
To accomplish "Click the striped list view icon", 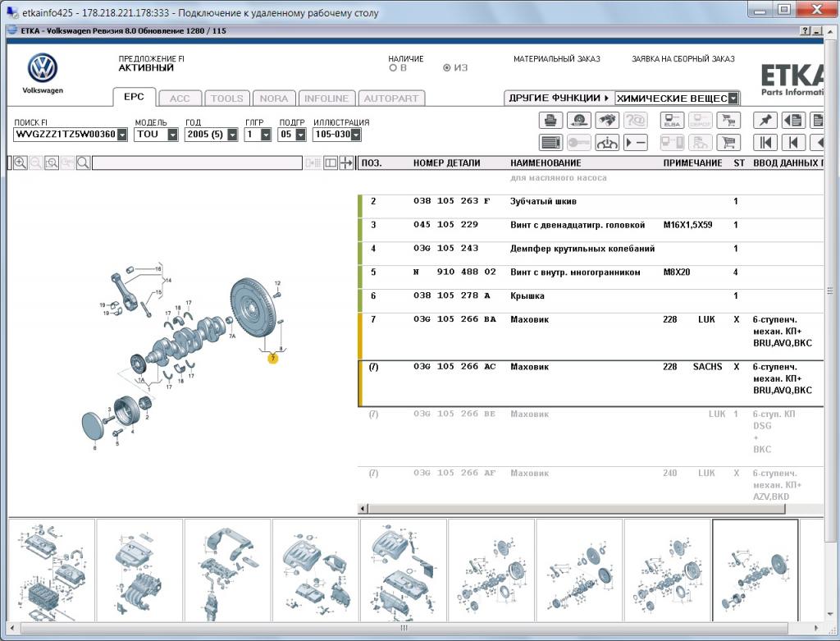I will [550, 143].
